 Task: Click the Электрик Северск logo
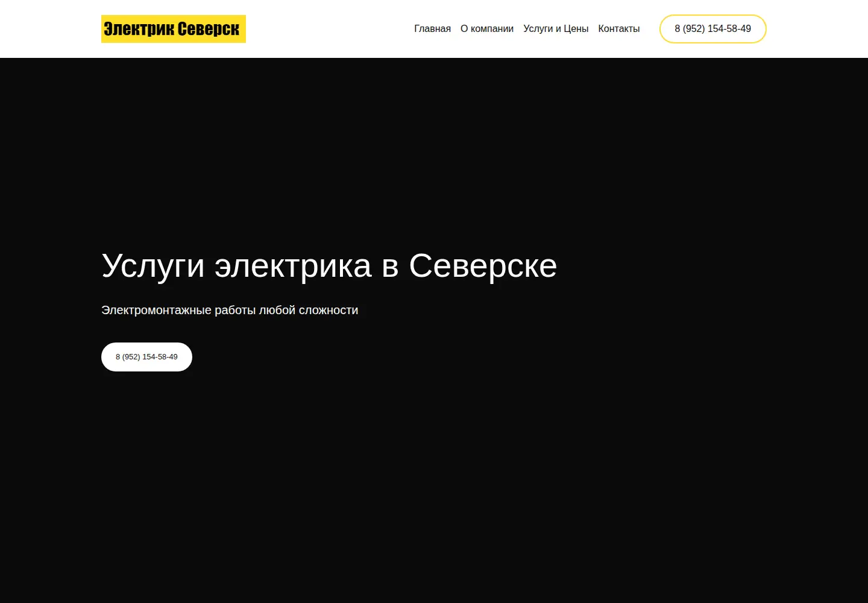[x=174, y=29]
